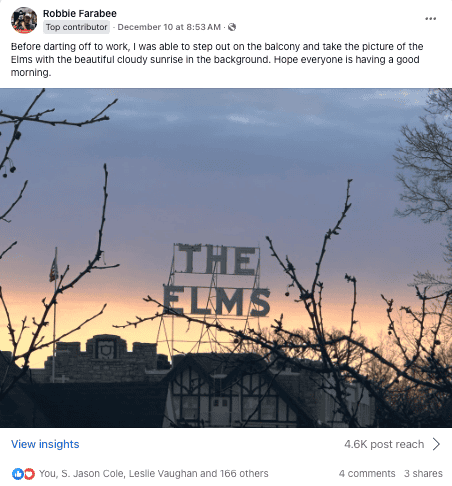
Task: Click the View insights link
Action: pos(45,444)
